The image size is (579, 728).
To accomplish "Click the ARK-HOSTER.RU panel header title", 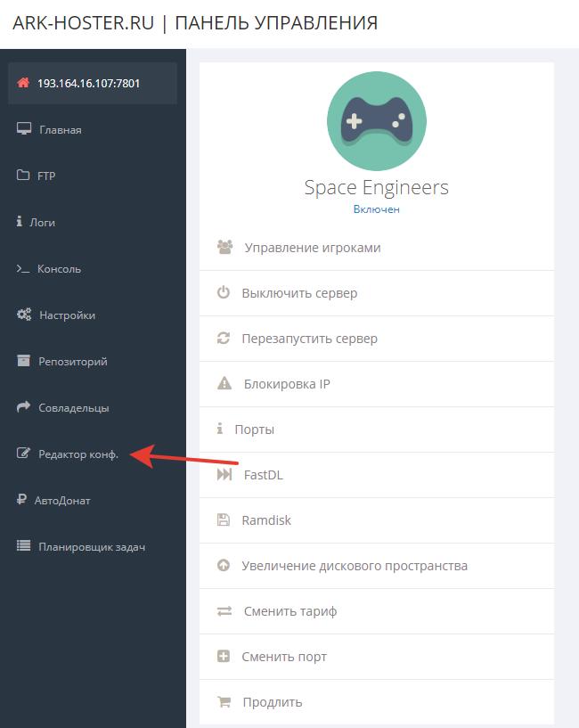I will (x=195, y=23).
